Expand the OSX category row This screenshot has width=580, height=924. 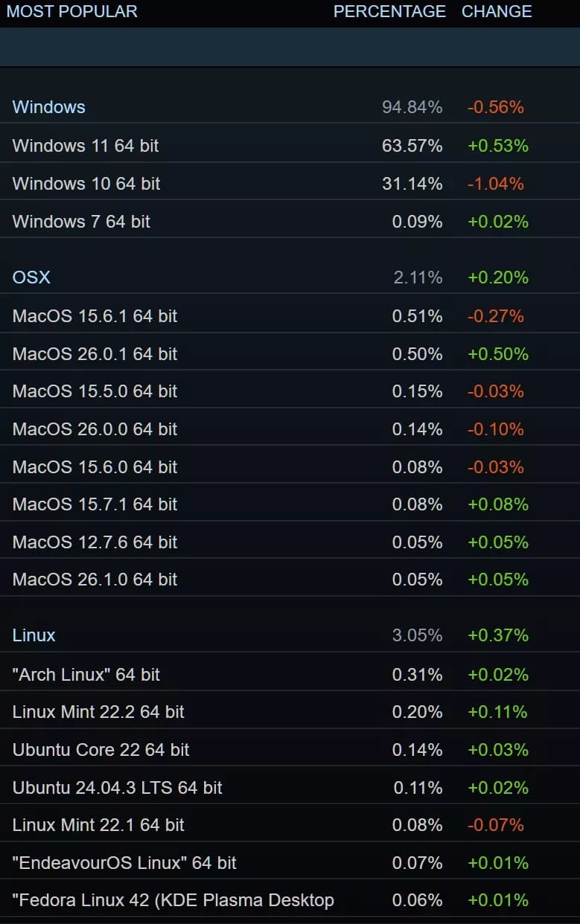click(32, 277)
